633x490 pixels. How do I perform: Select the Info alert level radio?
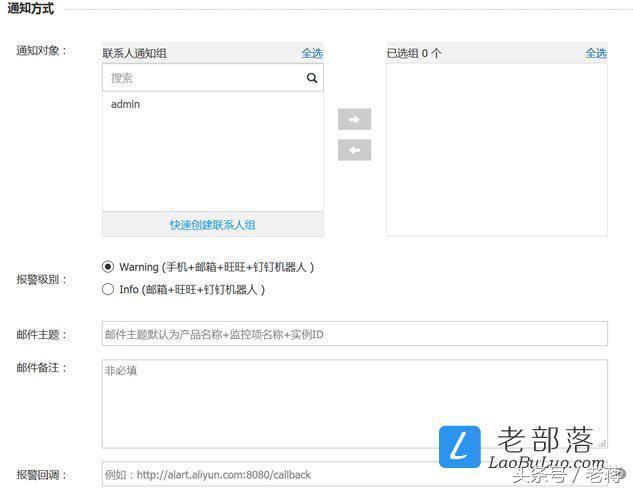108,289
